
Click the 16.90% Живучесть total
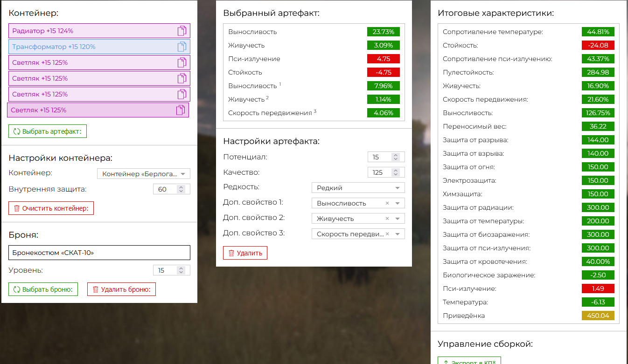coord(598,86)
